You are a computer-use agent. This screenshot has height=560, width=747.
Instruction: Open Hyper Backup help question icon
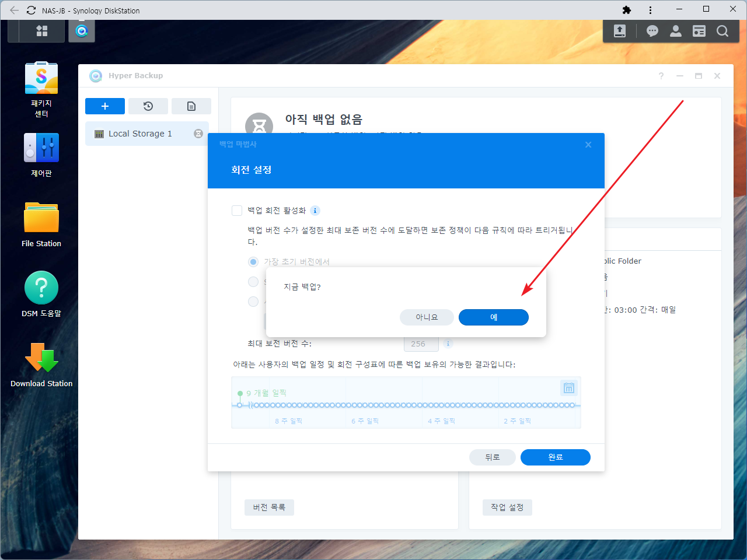coord(661,76)
